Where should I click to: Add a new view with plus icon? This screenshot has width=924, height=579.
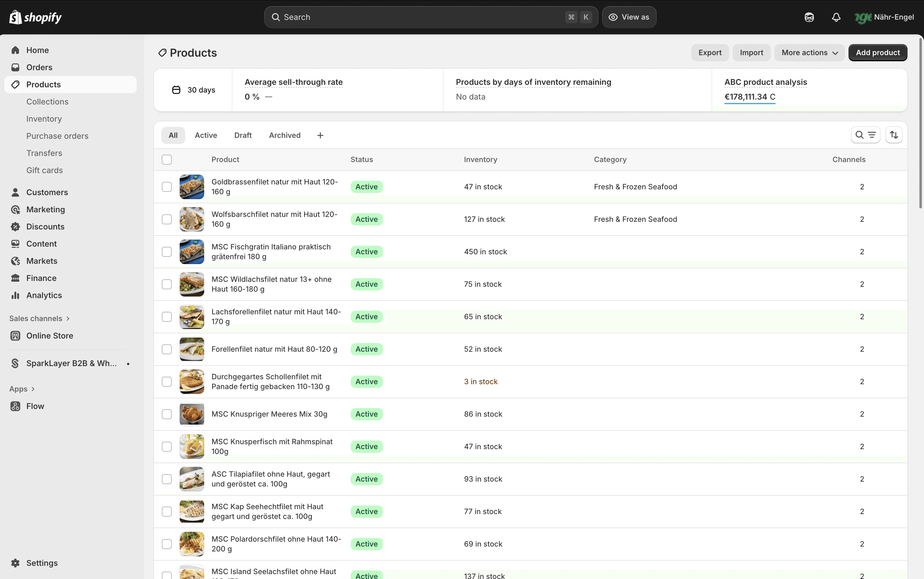click(x=320, y=135)
